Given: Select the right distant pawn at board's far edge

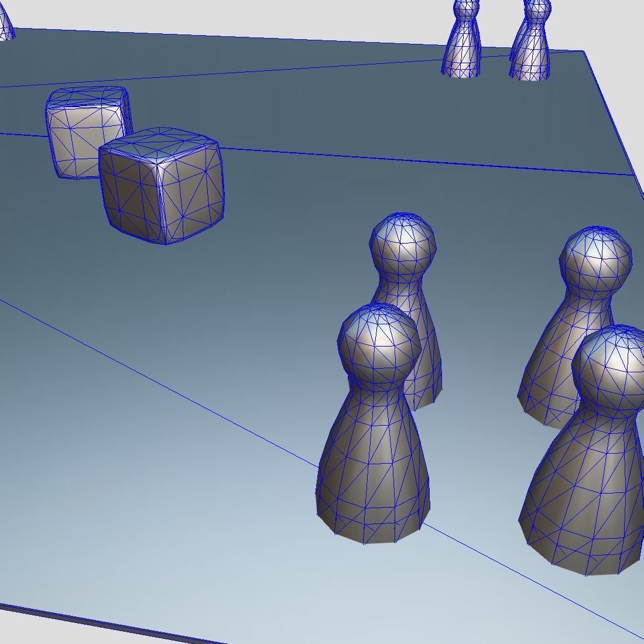Looking at the screenshot, I should [530, 40].
